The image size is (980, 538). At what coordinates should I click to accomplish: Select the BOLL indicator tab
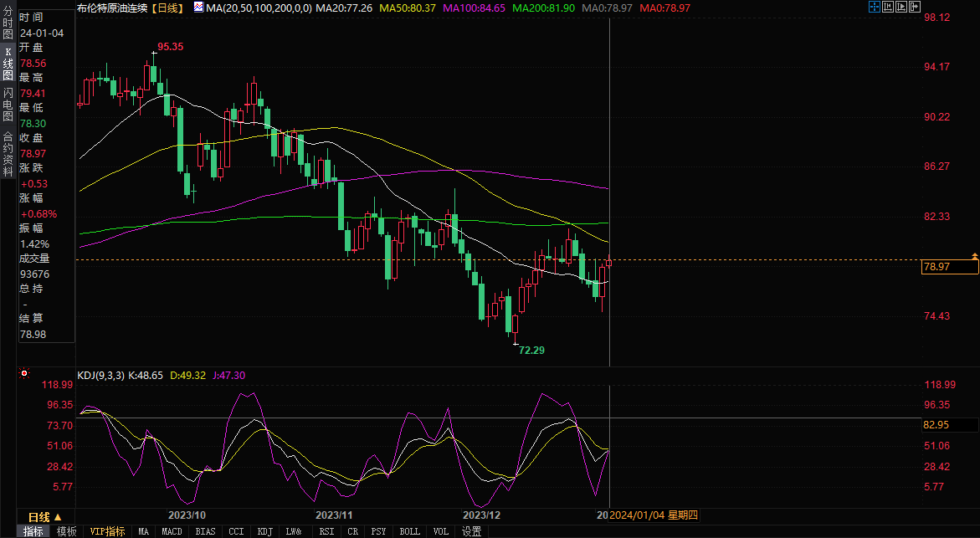(x=409, y=531)
